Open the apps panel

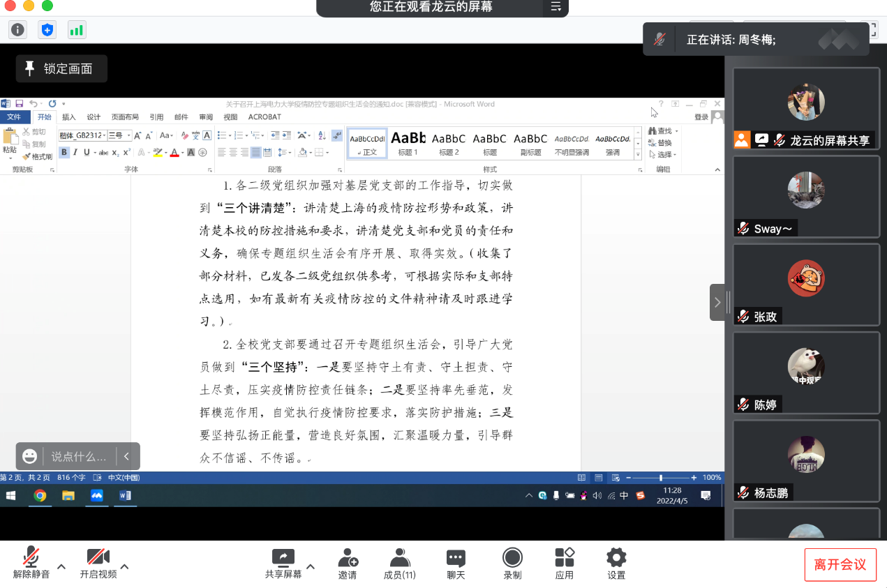[564, 563]
